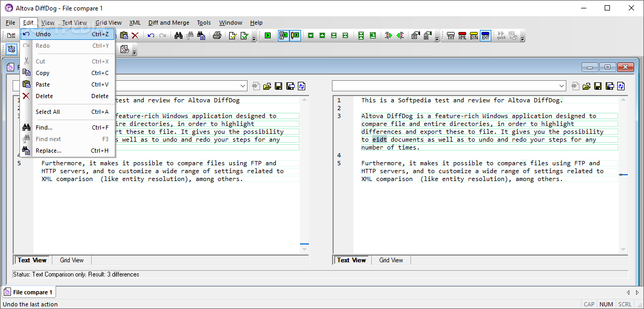Click the Reload file icon in the left pane
This screenshot has width=644, height=309.
point(301,86)
